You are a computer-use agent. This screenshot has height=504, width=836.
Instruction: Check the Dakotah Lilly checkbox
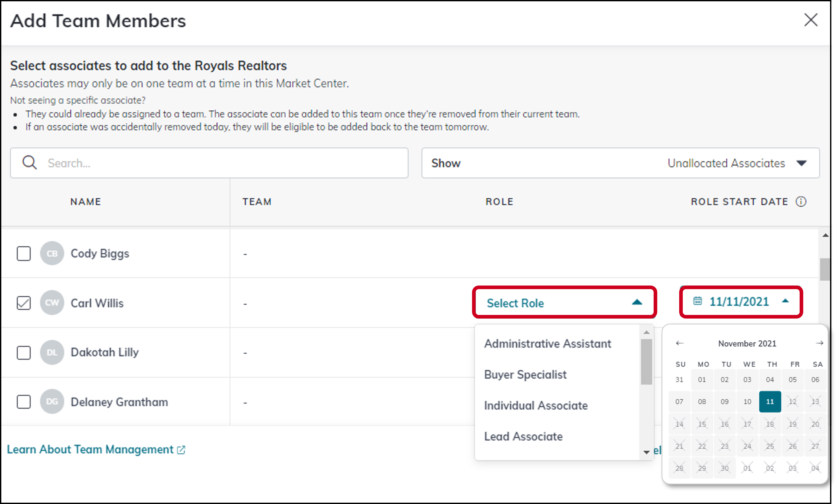click(24, 352)
